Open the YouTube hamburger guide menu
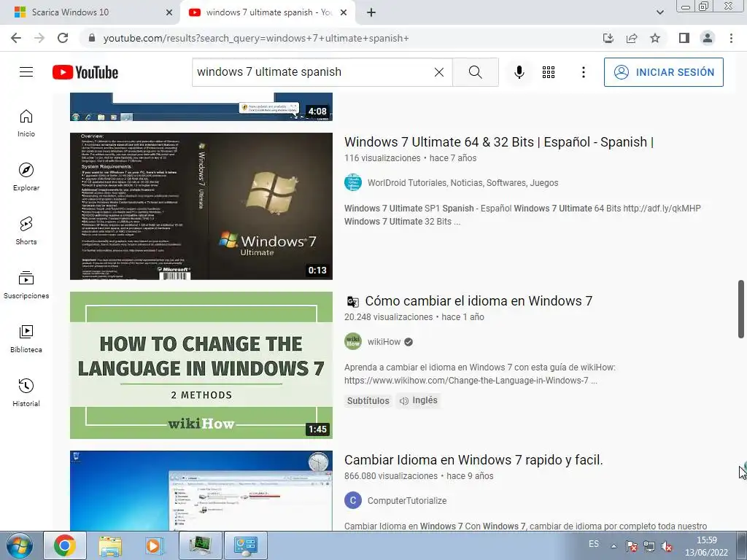The width and height of the screenshot is (747, 560). 26,72
